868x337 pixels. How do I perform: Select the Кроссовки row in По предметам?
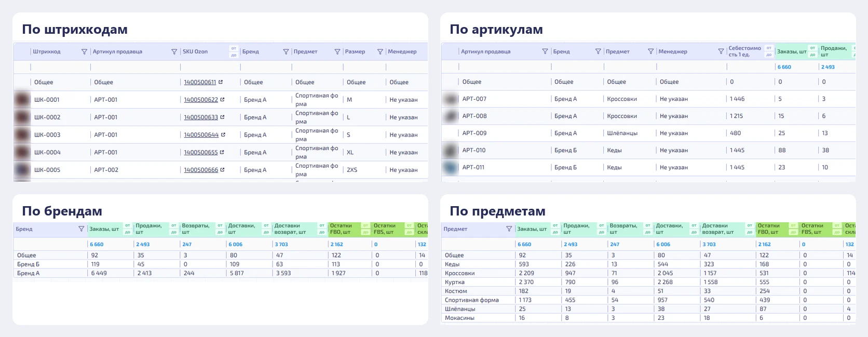pos(648,273)
